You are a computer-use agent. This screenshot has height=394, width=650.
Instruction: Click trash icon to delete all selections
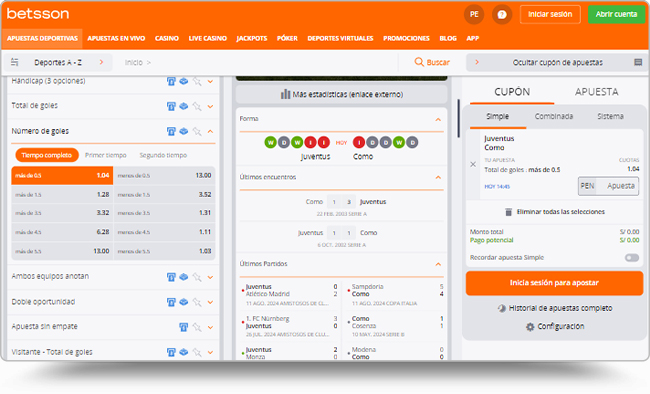point(508,212)
